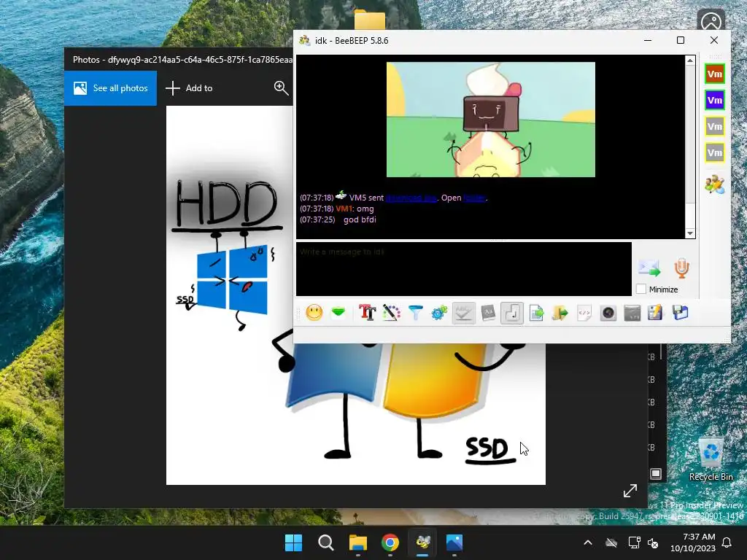Click the group of users icon
This screenshot has height=560, width=747.
tap(715, 184)
